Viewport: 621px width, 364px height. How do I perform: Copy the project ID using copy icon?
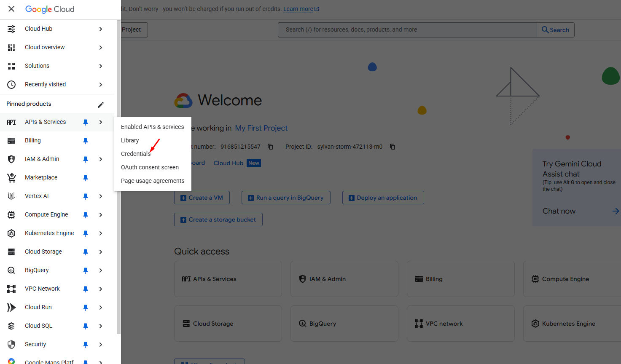pyautogui.click(x=392, y=147)
